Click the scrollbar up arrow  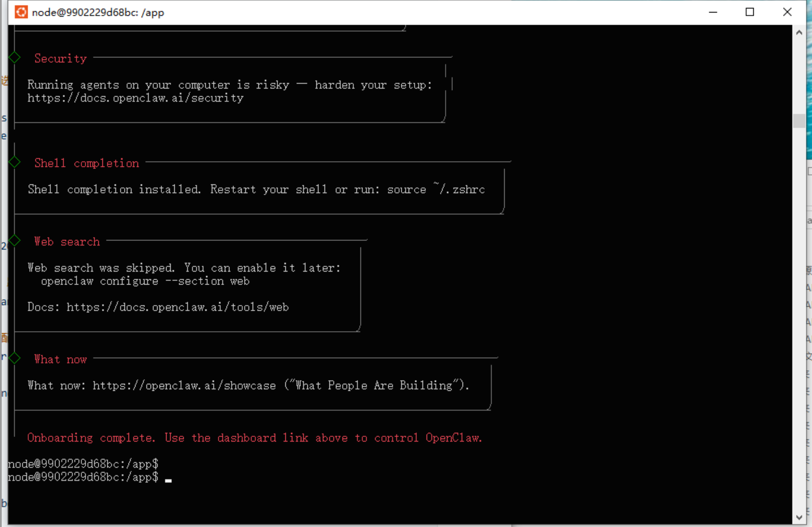(800, 32)
